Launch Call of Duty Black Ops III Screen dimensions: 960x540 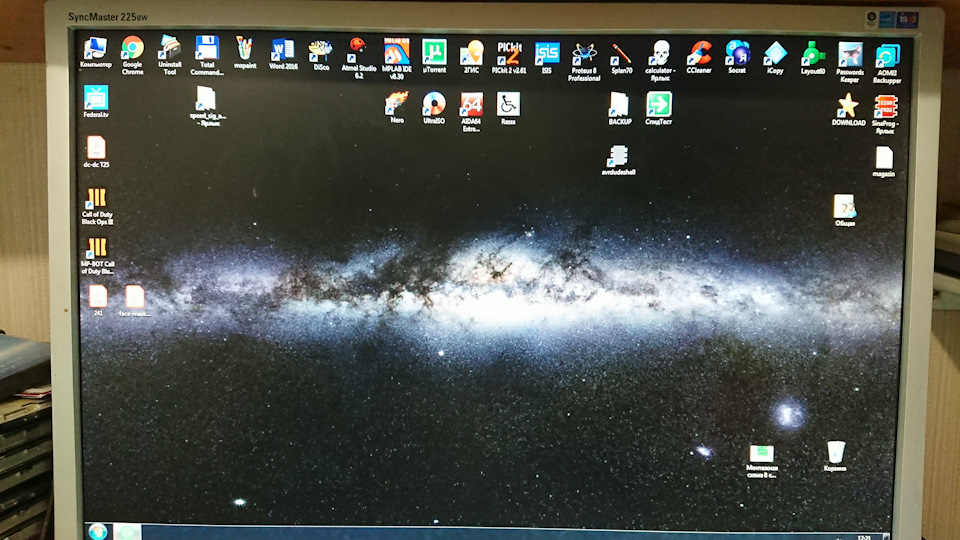point(97,206)
